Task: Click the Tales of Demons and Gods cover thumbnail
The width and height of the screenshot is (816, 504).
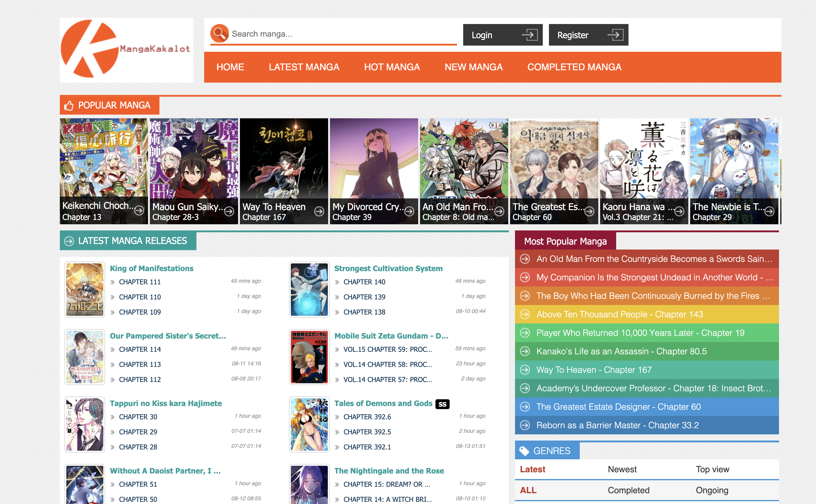Action: tap(309, 424)
